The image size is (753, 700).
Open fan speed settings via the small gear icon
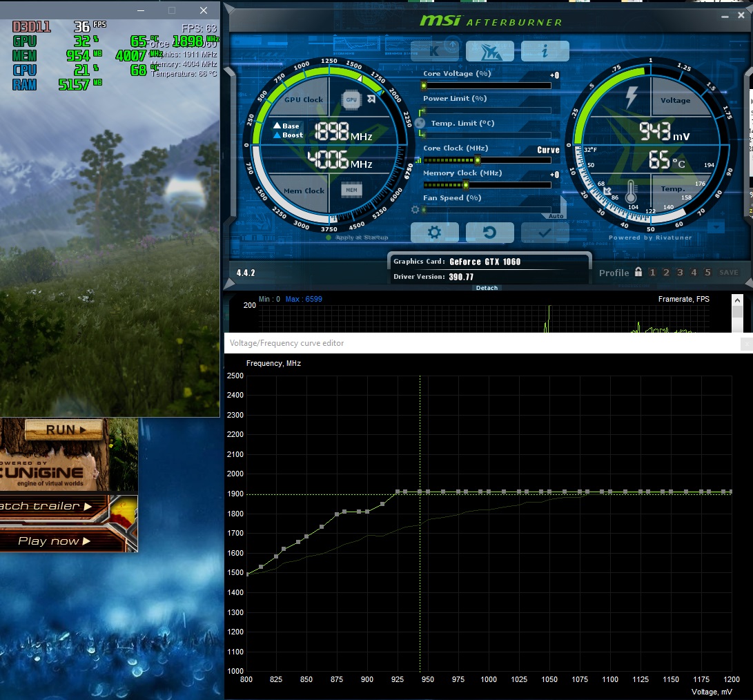[415, 209]
